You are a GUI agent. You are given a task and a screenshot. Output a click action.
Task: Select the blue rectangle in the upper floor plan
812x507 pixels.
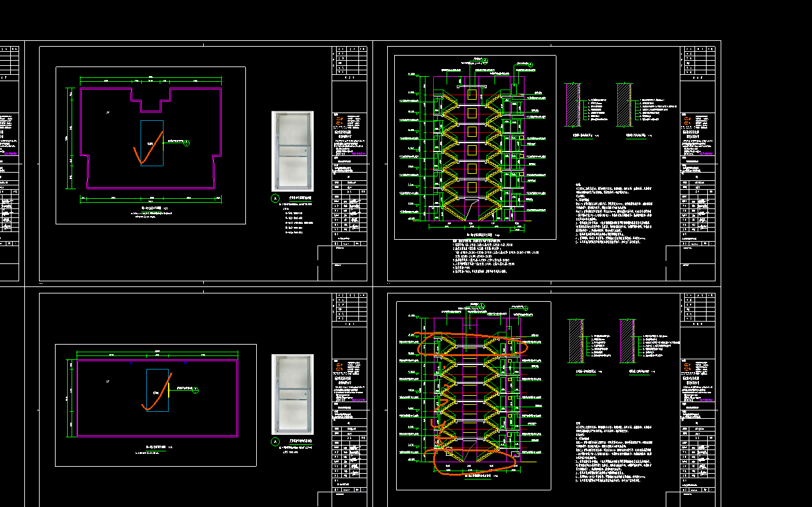151,143
